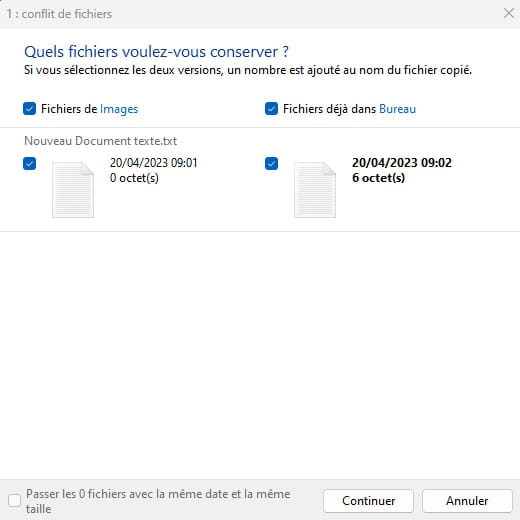Viewport: 520px width, 520px height.
Task: Click the Continuer button
Action: (x=368, y=501)
